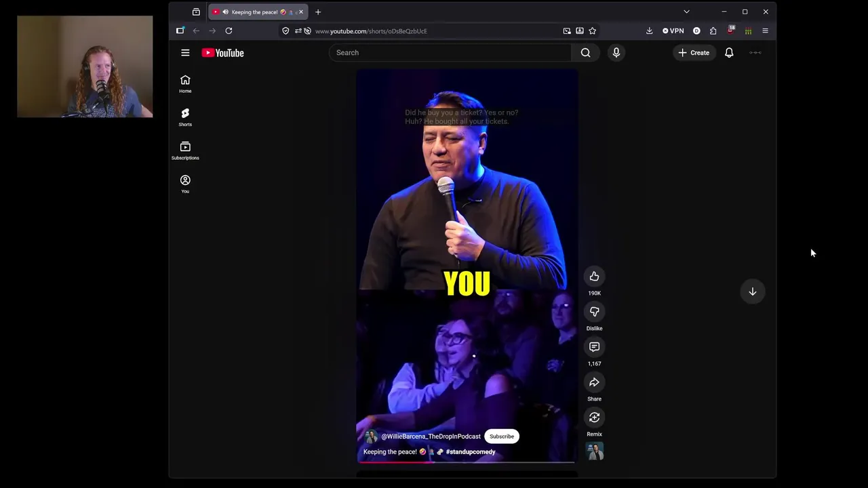
Task: Open the site permissions icon in address bar
Action: point(298,30)
